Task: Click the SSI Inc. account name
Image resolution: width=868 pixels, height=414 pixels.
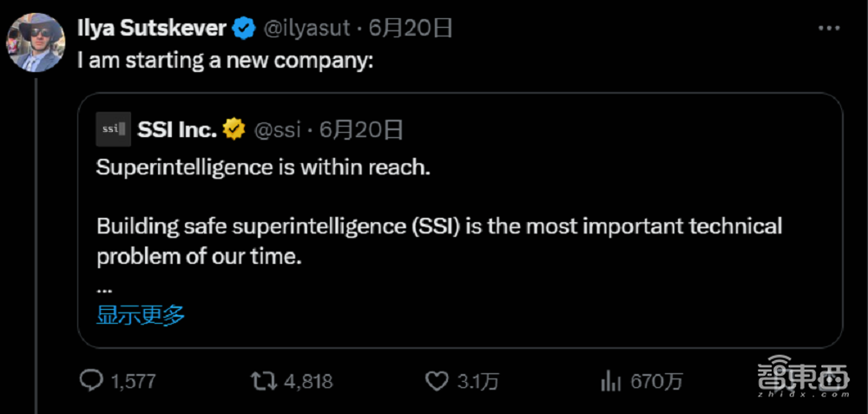Action: point(177,130)
